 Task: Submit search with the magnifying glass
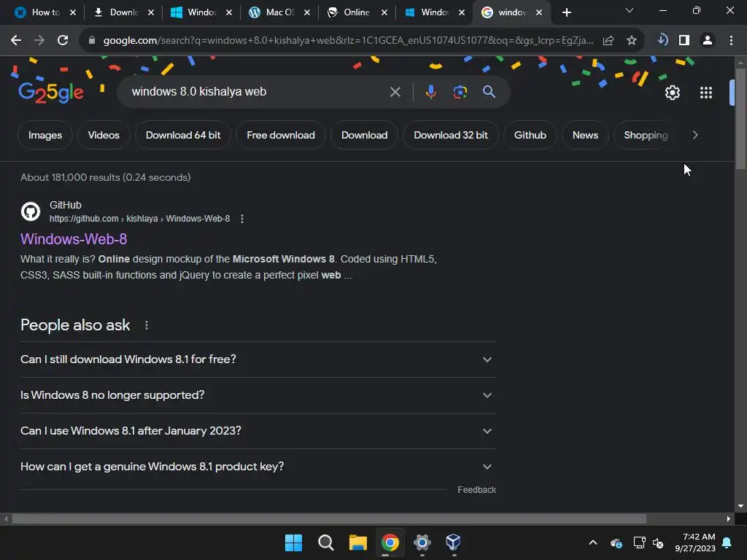pyautogui.click(x=489, y=91)
